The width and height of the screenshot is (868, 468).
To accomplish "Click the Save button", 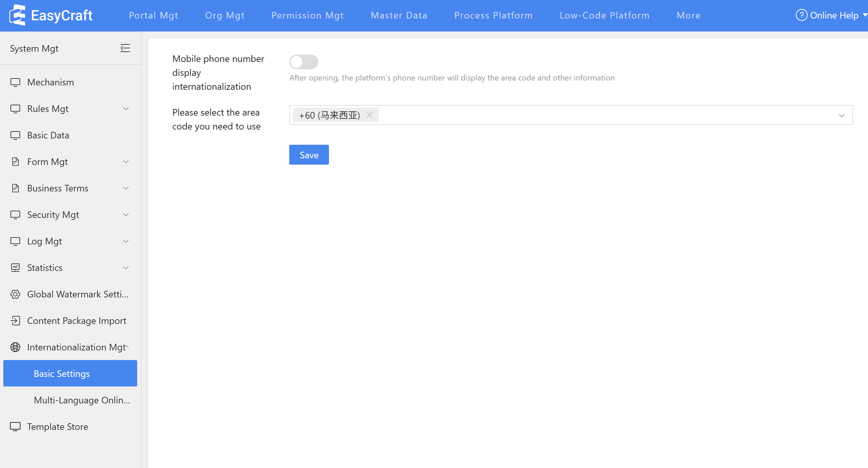I will pos(309,155).
